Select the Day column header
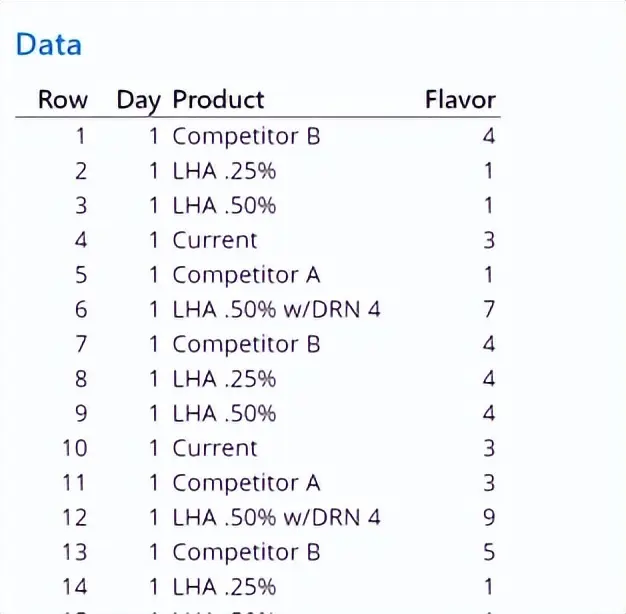The height and width of the screenshot is (614, 626). [138, 100]
